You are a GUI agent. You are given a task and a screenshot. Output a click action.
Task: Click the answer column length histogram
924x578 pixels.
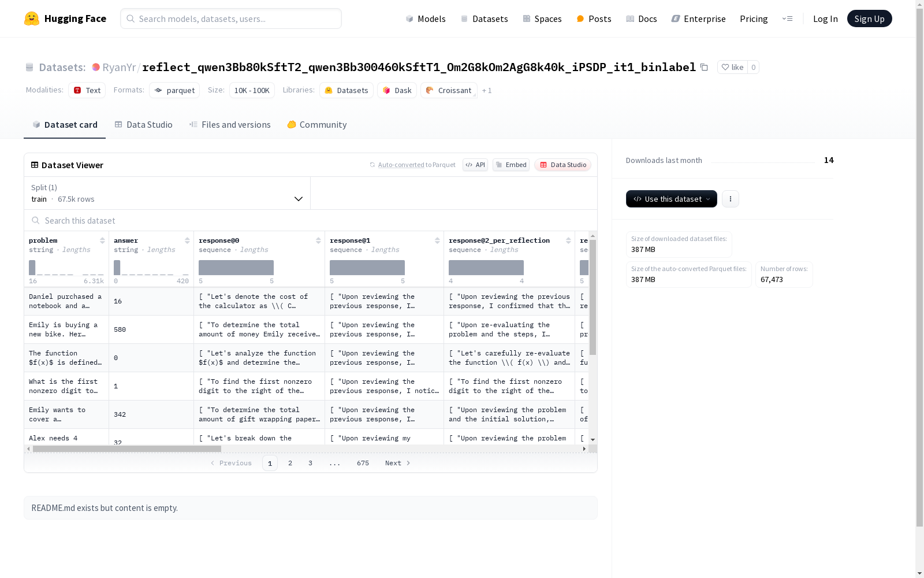pos(151,268)
